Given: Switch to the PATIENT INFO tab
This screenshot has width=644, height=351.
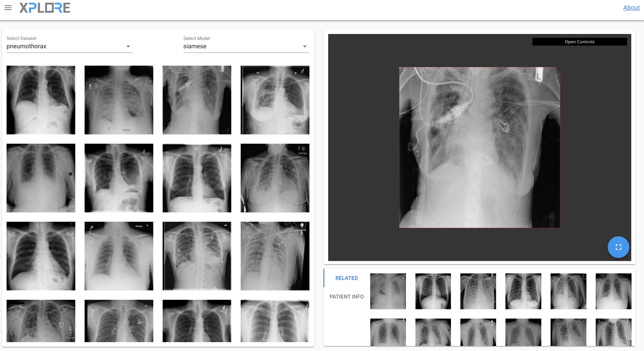Looking at the screenshot, I should point(346,297).
